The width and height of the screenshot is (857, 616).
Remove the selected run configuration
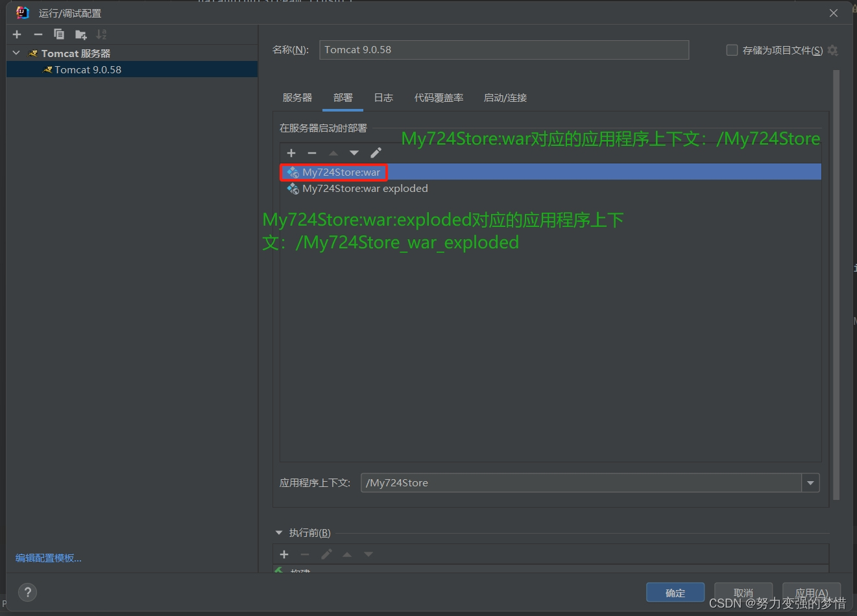38,34
